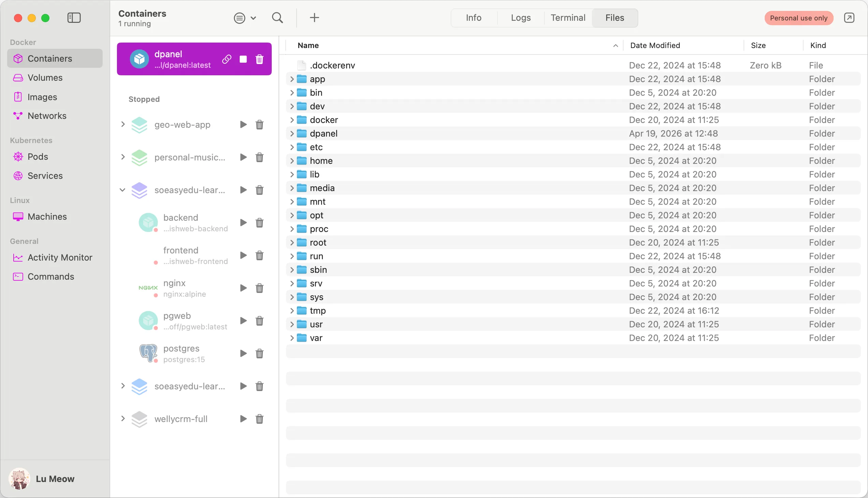The width and height of the screenshot is (868, 498).
Task: Start the personal-music group
Action: [x=243, y=157]
